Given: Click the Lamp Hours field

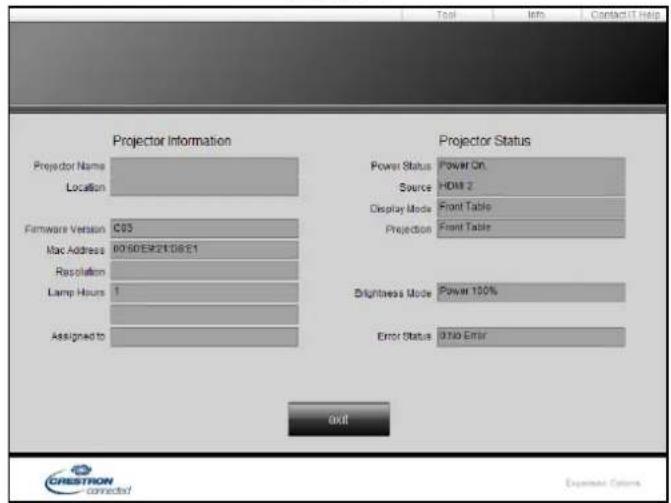Looking at the screenshot, I should click(x=205, y=292).
